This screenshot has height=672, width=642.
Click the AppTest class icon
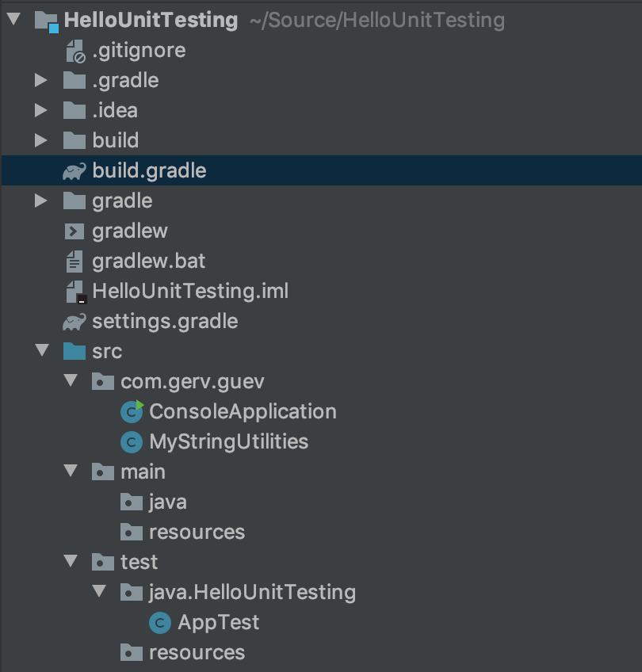160,623
